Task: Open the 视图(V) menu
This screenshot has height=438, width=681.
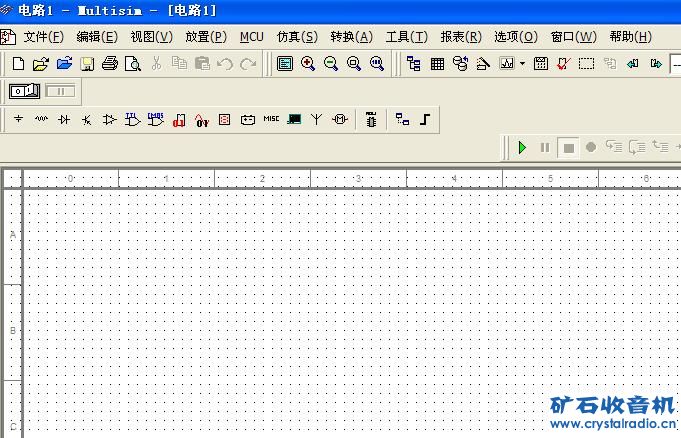Action: point(152,37)
